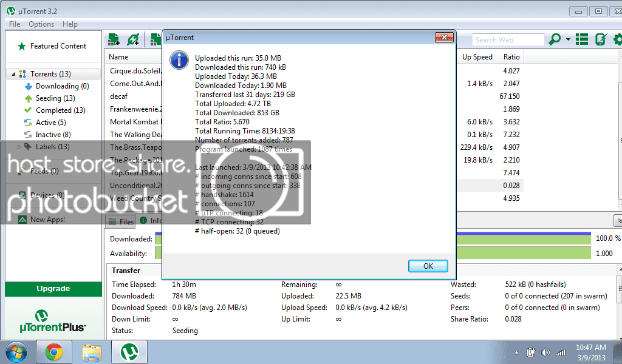Click the detail pane collapse chevron

(x=618, y=220)
